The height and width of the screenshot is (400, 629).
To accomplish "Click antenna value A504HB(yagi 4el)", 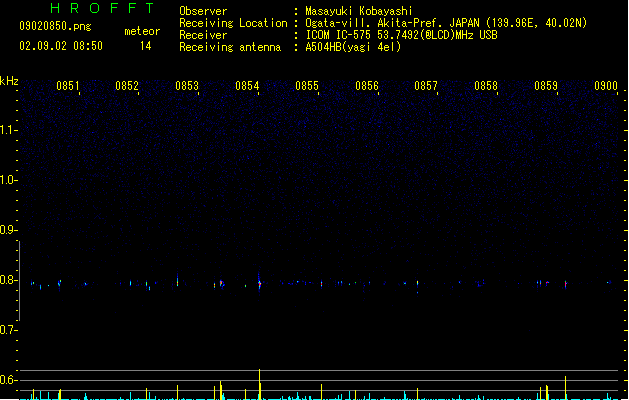I will point(353,47).
